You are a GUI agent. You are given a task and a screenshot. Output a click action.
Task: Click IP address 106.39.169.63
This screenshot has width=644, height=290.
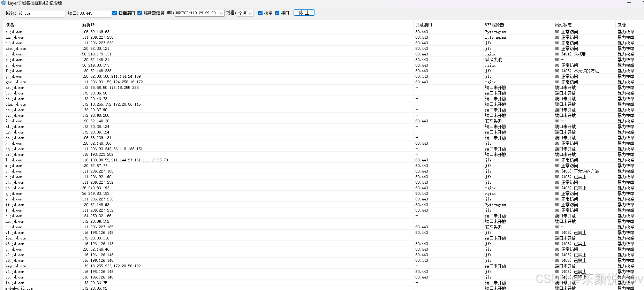(96, 32)
